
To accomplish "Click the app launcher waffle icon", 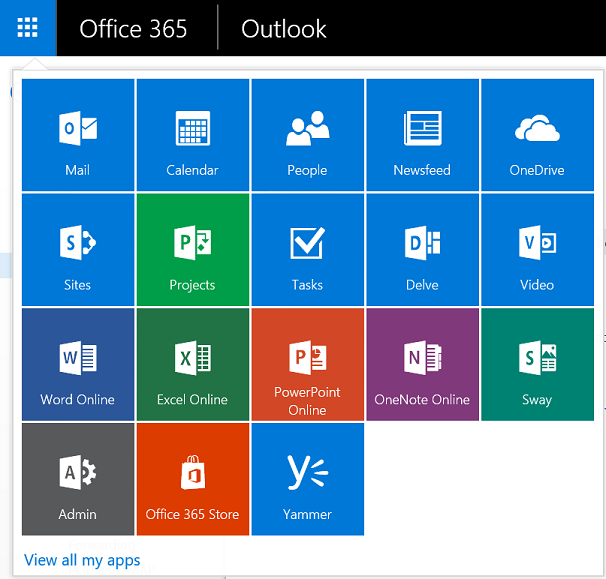I will (x=28, y=28).
